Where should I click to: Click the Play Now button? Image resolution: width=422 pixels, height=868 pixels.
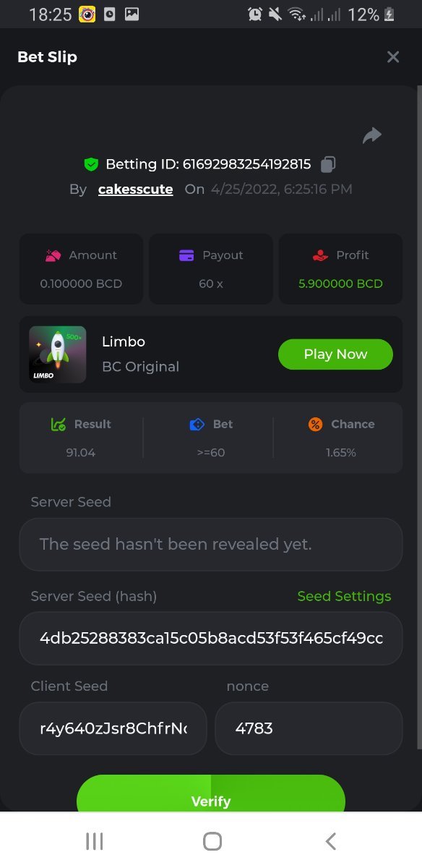pos(335,354)
